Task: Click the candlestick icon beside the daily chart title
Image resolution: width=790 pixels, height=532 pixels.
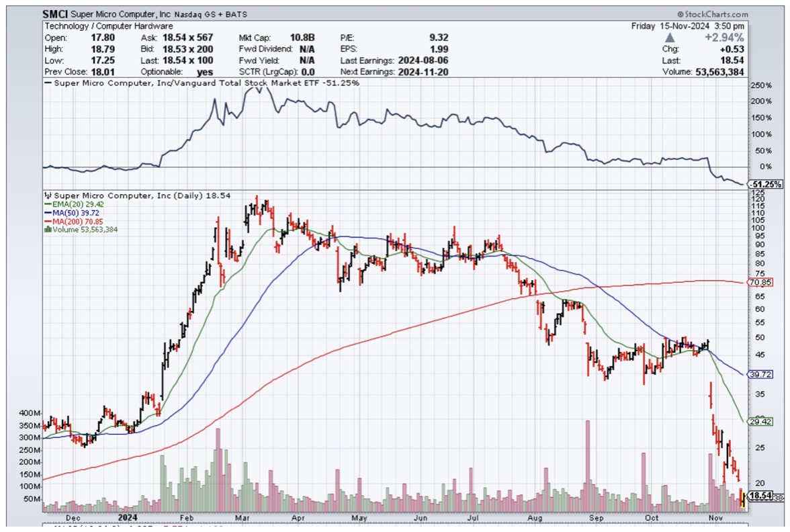Action: pyautogui.click(x=46, y=195)
